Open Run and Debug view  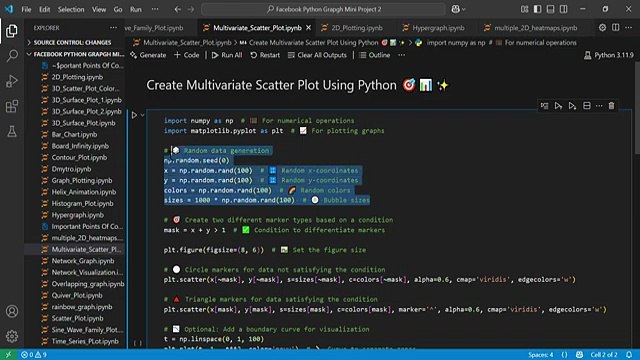click(x=12, y=81)
